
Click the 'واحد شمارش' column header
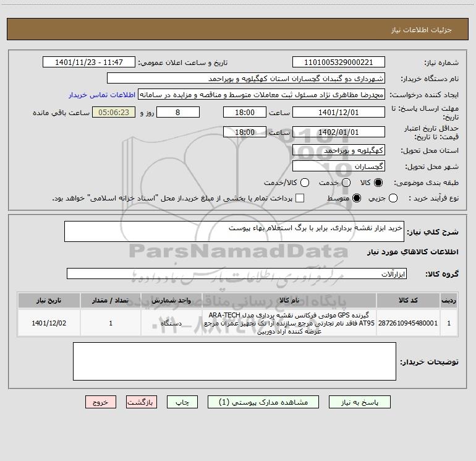pyautogui.click(x=171, y=300)
